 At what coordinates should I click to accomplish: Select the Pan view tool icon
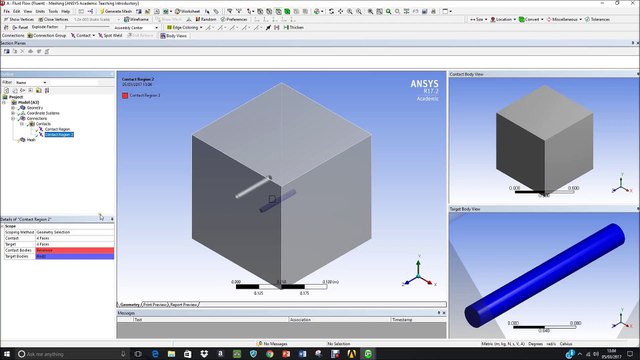tap(340, 11)
